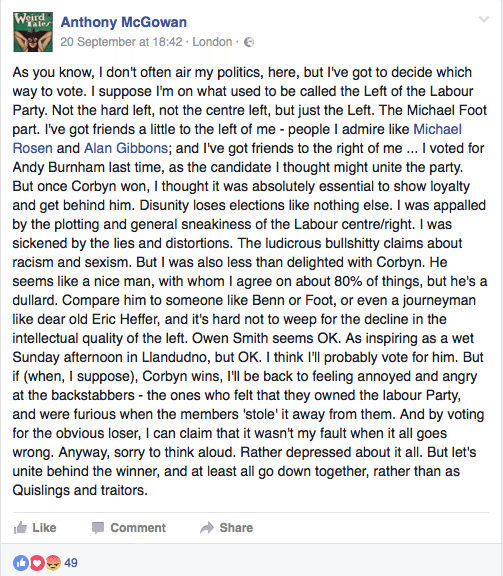Open the Michael Rosen tagged link
This screenshot has height=576, width=503.
[437, 129]
